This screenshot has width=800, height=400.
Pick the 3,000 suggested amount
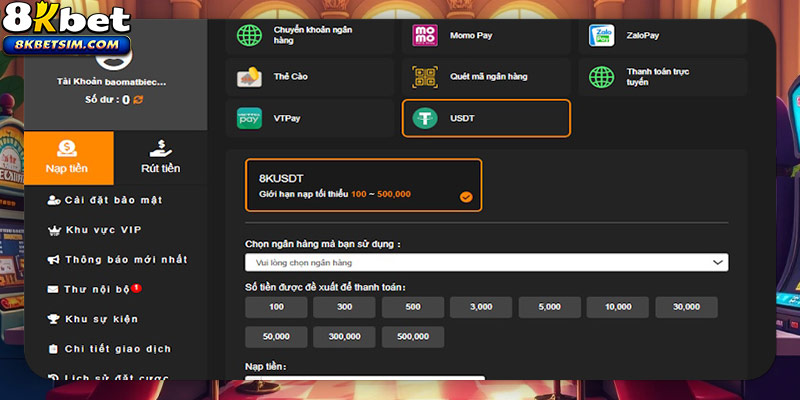pyautogui.click(x=481, y=307)
